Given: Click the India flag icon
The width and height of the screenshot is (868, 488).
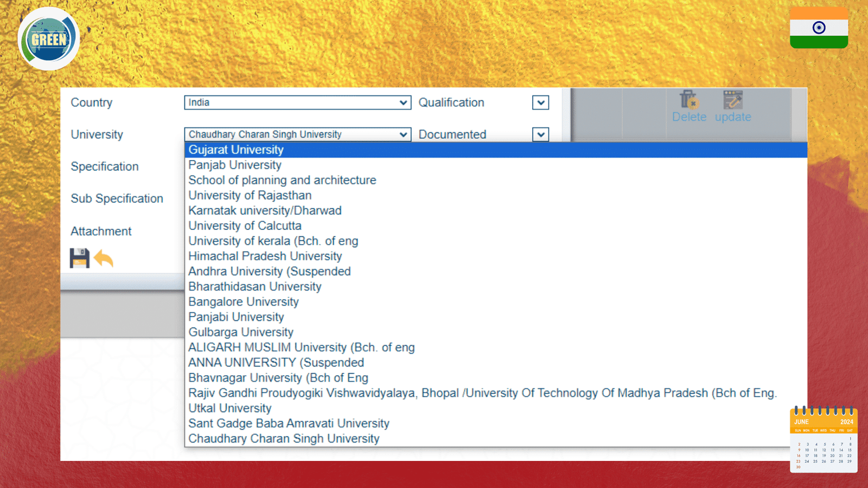Looking at the screenshot, I should [819, 28].
